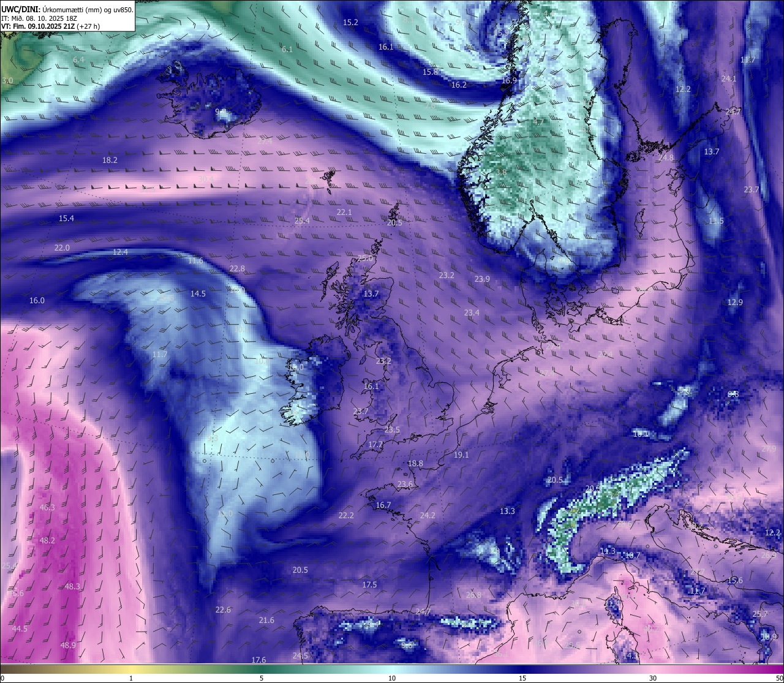784x683 pixels.
Task: Click the 46.3 value on the map
Action: click(47, 507)
